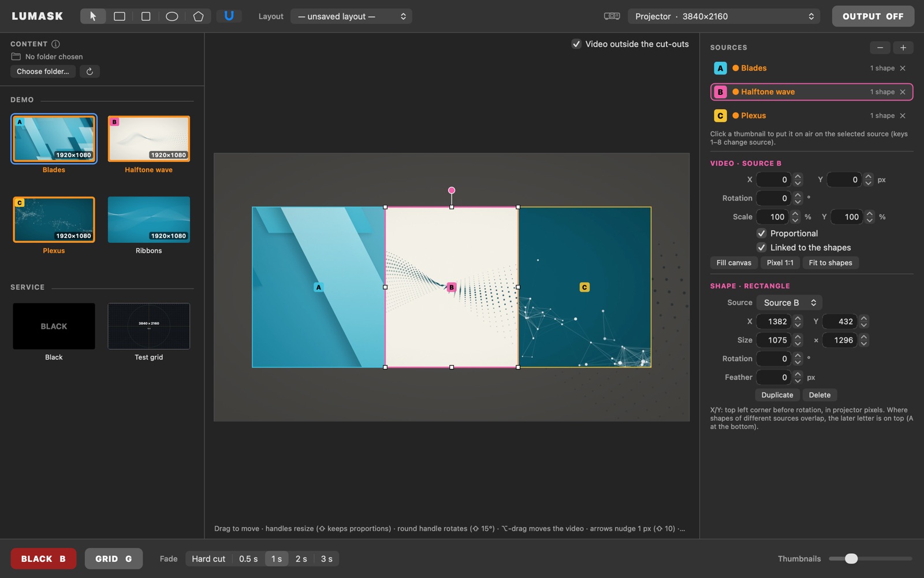The image size is (924, 578).
Task: Click the shape Size width stepper
Action: point(798,340)
